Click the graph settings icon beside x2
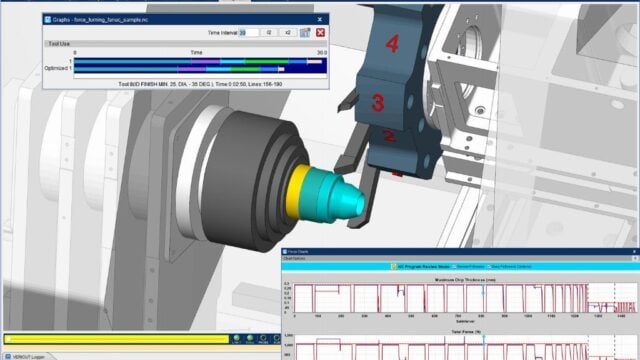 305,33
